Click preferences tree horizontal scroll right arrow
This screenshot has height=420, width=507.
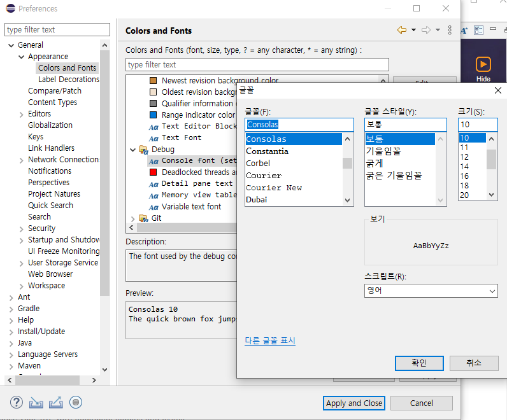pos(94,381)
